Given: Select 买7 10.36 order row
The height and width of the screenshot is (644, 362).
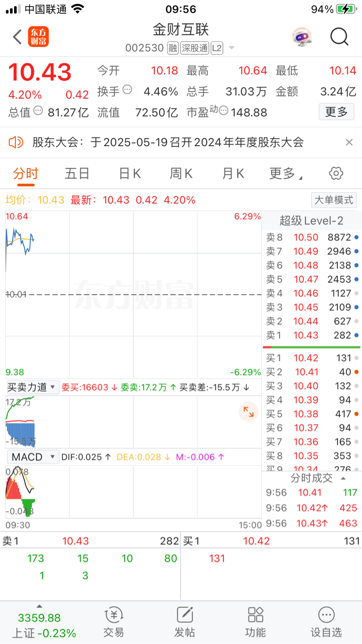Looking at the screenshot, I should tap(312, 442).
